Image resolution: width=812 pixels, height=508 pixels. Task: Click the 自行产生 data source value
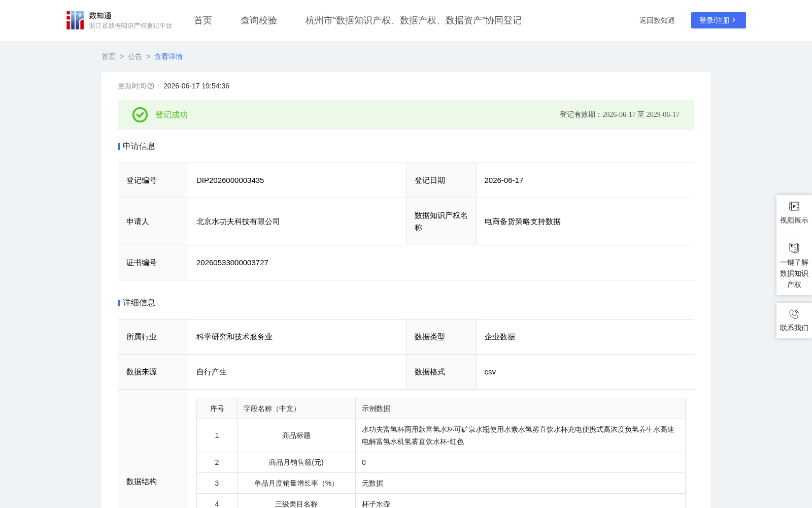point(212,372)
